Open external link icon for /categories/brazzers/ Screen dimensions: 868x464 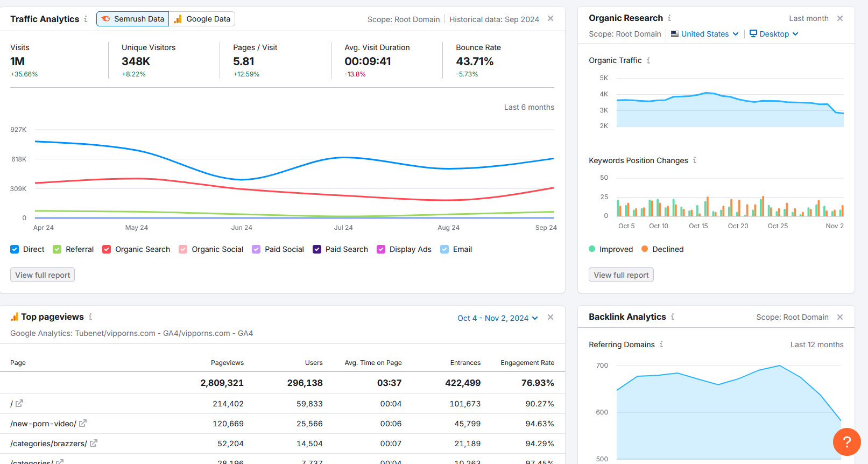pyautogui.click(x=94, y=443)
